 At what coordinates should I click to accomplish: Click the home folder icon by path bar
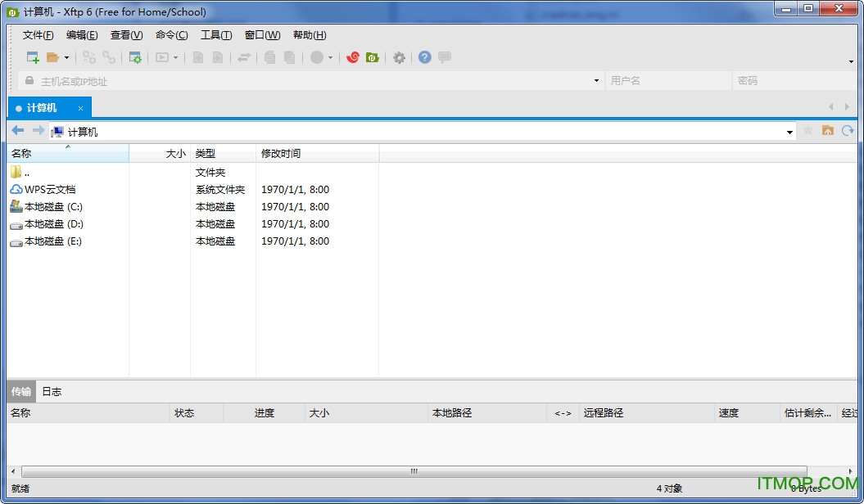click(828, 130)
